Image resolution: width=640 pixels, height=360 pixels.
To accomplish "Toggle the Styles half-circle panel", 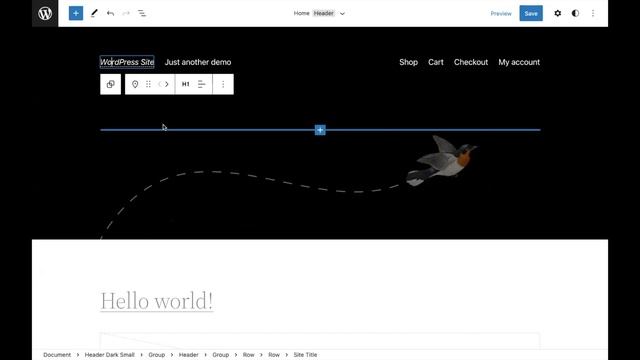I will click(575, 13).
